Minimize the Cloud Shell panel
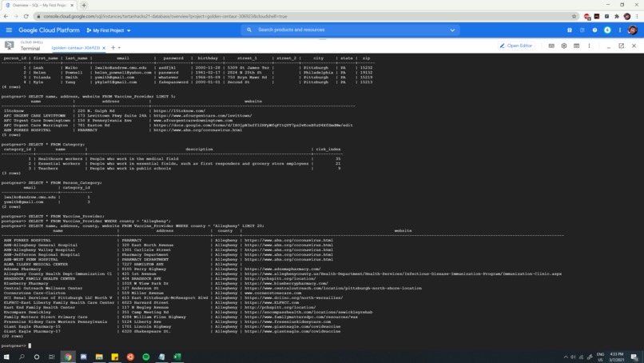Screen dimensions: 644x363 click(609, 46)
